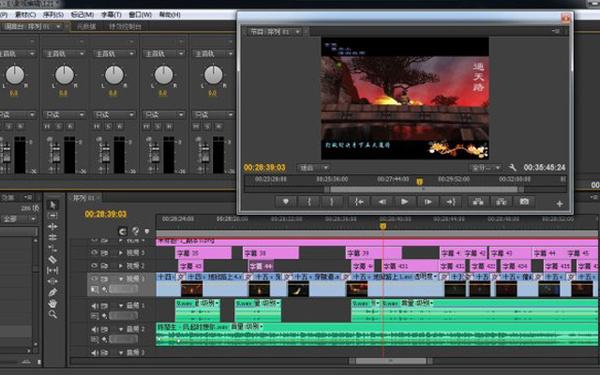Collapse the 音频 2 track triangle
The width and height of the screenshot is (600, 375).
click(121, 329)
